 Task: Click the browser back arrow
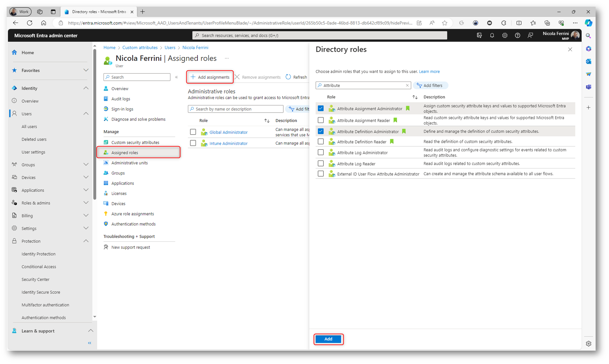click(x=16, y=23)
